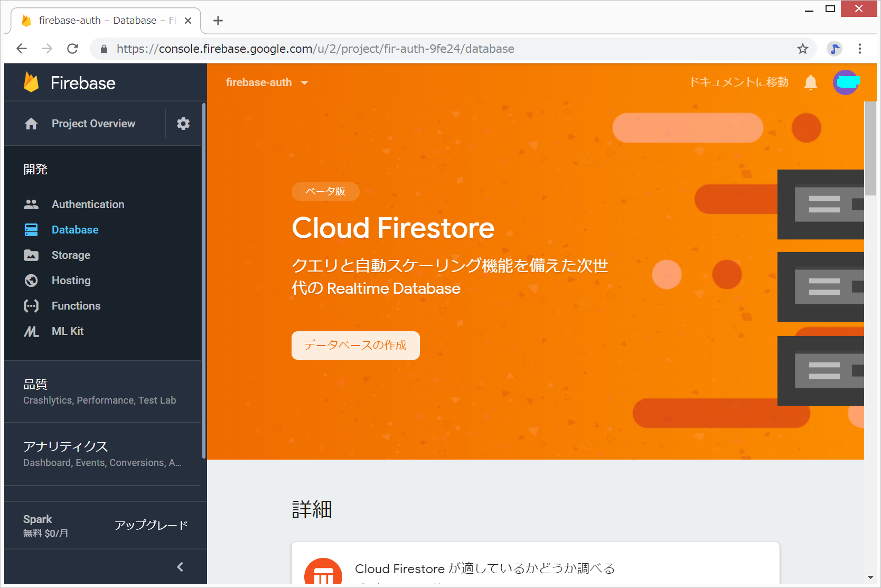Select Database in the sidebar menu
The height and width of the screenshot is (588, 881).
coord(75,230)
